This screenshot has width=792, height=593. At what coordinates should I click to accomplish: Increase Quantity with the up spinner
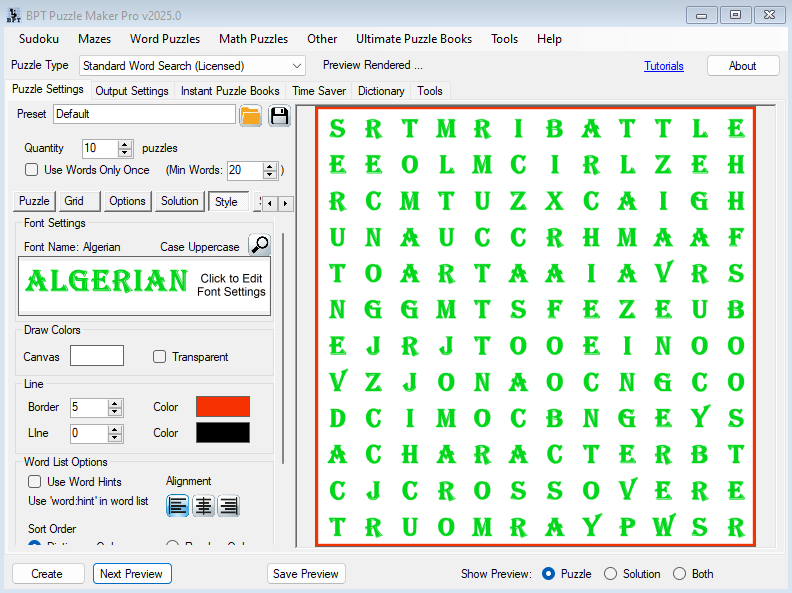coord(125,144)
